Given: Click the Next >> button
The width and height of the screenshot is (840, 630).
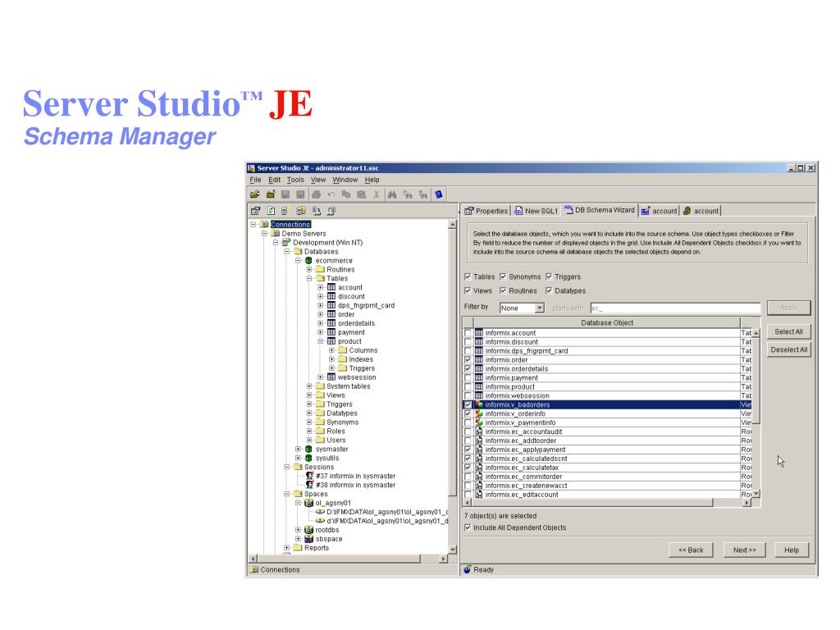Looking at the screenshot, I should 744,550.
